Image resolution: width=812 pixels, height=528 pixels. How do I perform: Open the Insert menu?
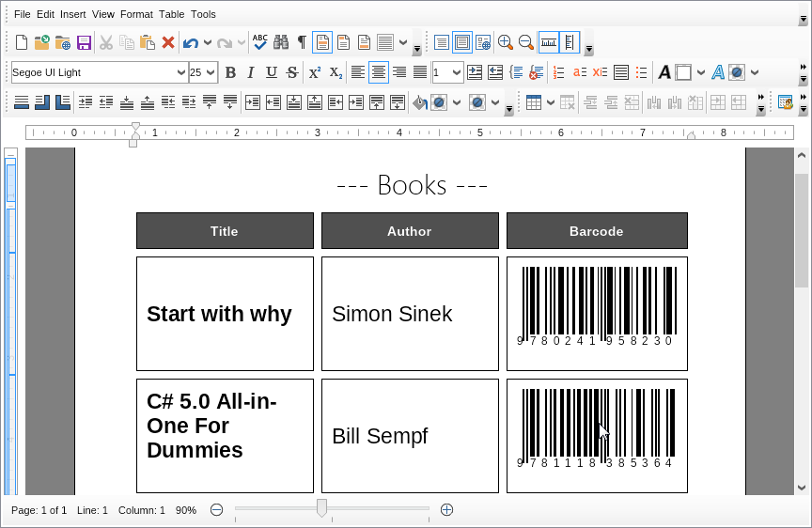tap(73, 14)
